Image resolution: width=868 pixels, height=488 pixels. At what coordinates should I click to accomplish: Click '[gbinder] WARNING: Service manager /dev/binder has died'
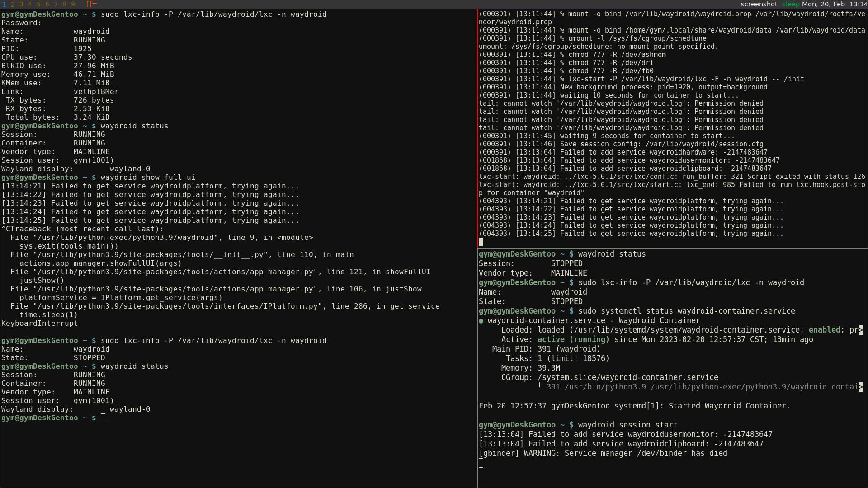pyautogui.click(x=603, y=453)
